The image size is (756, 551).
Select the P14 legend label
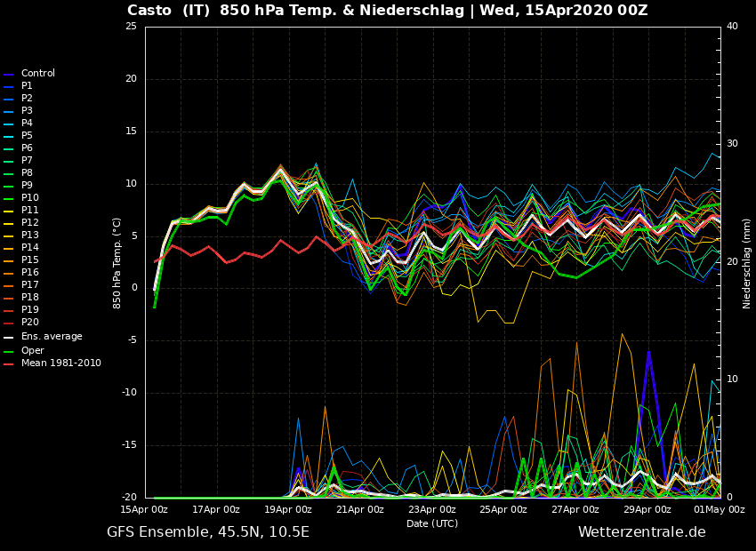point(29,248)
